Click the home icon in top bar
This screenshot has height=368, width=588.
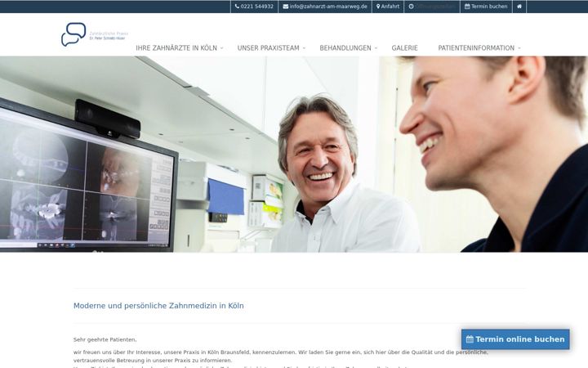[519, 7]
